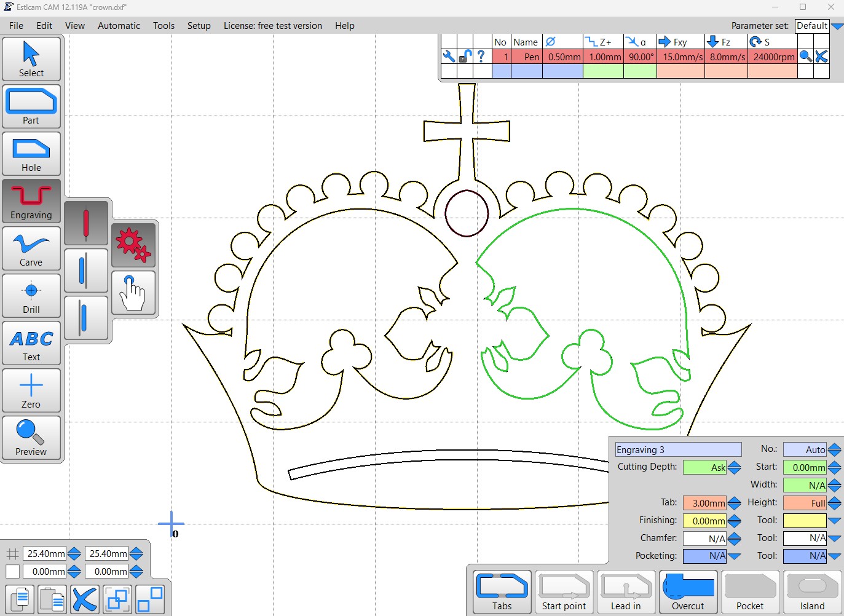The height and width of the screenshot is (616, 844).
Task: Set the Zero point tool
Action: [x=31, y=390]
